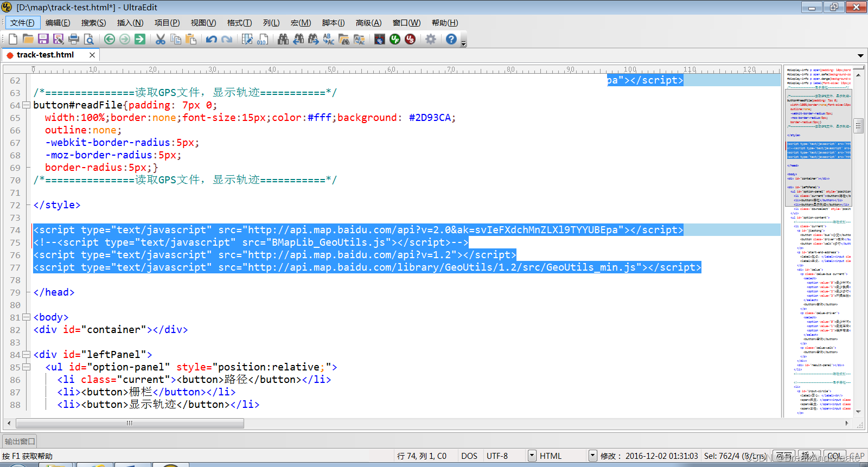Image resolution: width=868 pixels, height=467 pixels.
Task: Open the 插入(N) menu
Action: point(130,23)
